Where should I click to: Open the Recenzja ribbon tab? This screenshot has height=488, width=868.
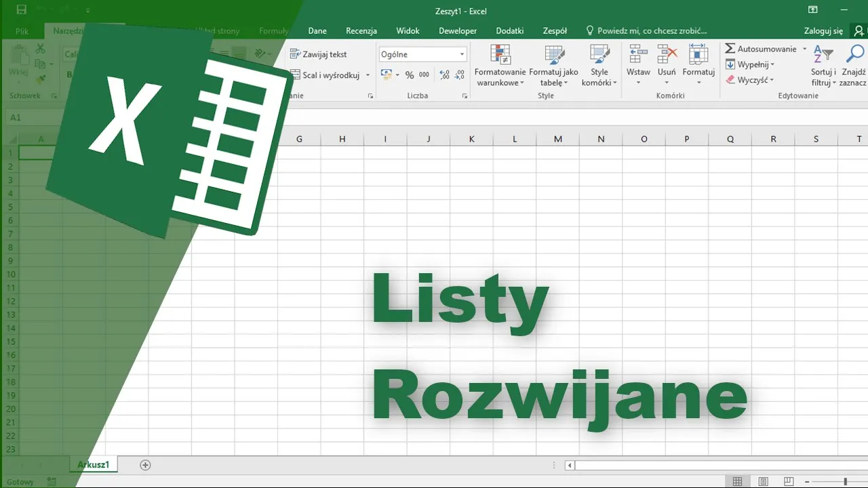pos(361,30)
